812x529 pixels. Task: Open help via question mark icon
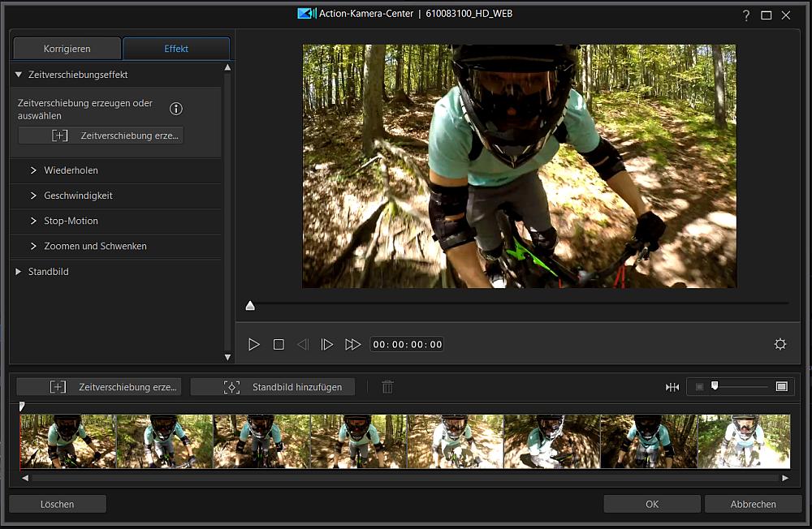pos(746,15)
